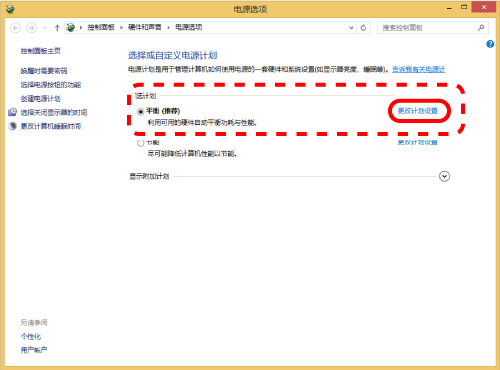Focus the 搜索控制面板 search box
Viewport: 500px width, 370px height.
[433, 28]
